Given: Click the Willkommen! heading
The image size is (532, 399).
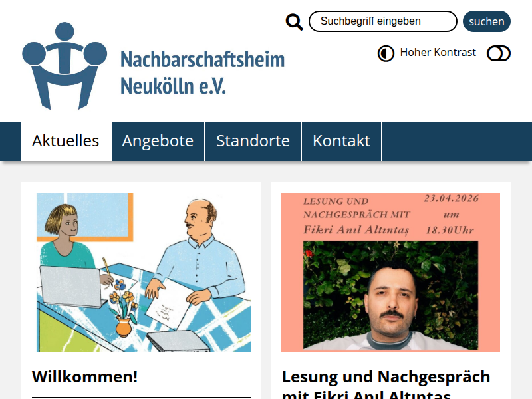Looking at the screenshot, I should (85, 376).
